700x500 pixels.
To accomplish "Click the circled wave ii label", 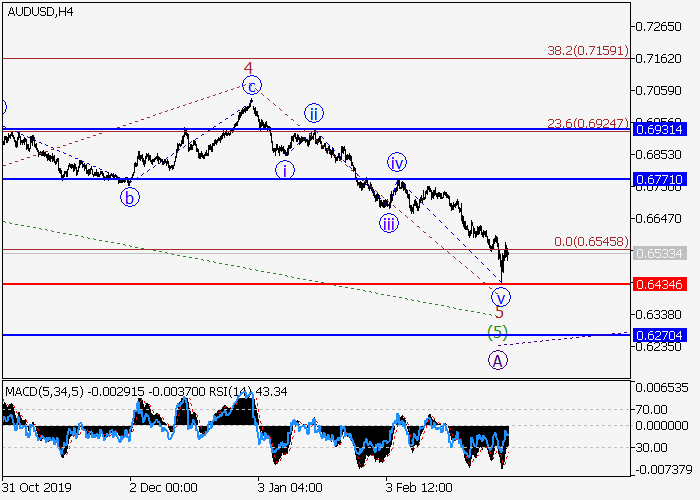I will click(x=313, y=112).
